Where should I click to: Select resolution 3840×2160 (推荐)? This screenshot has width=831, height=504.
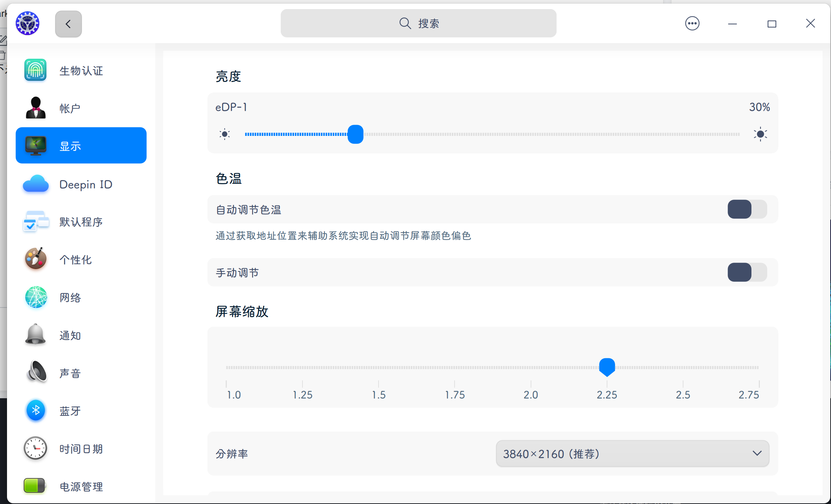tap(632, 453)
